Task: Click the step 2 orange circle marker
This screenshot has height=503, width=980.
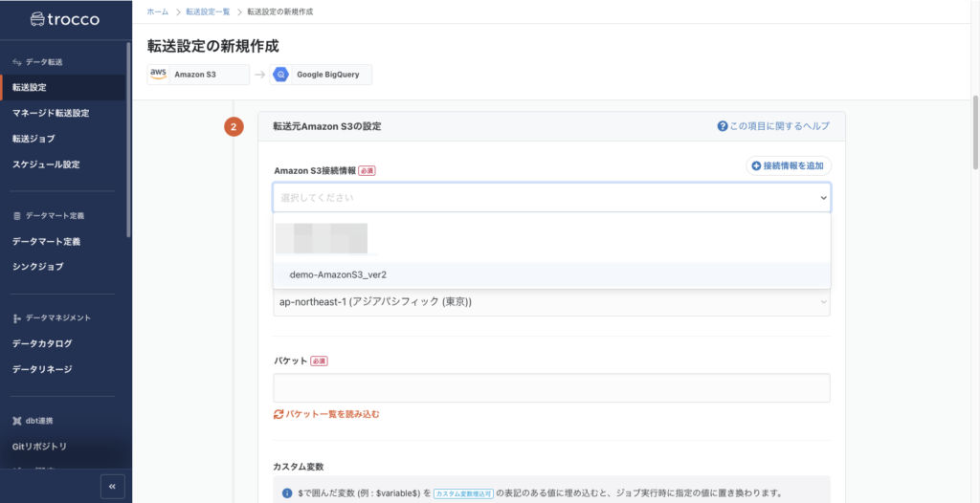Action: point(234,126)
